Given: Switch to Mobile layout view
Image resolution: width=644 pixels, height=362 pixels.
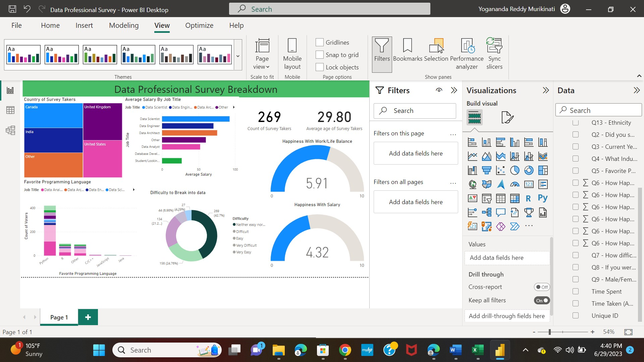Looking at the screenshot, I should pyautogui.click(x=292, y=54).
